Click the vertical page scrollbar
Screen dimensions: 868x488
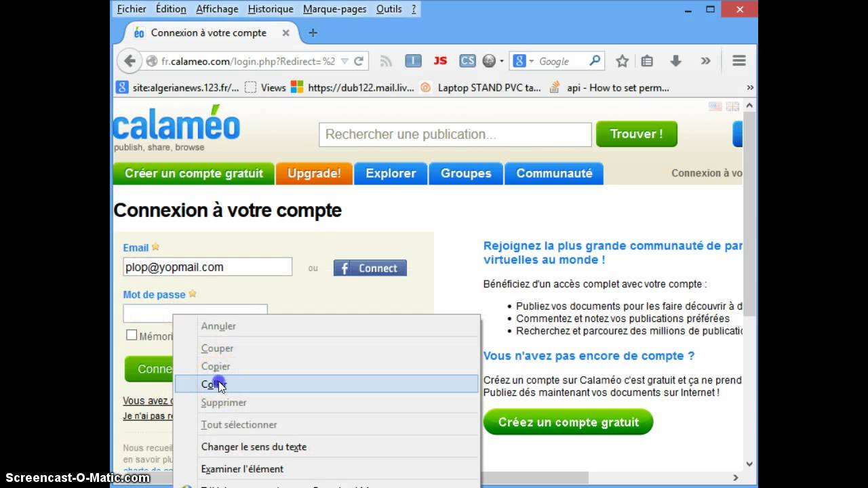[749, 213]
